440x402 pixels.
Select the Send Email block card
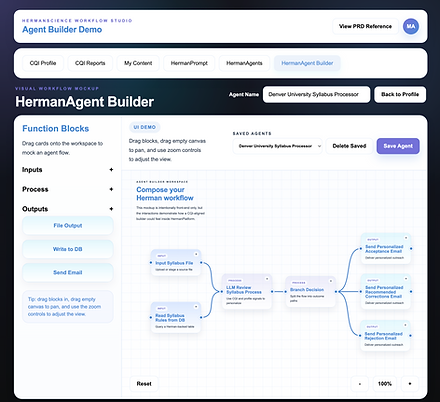tap(68, 272)
